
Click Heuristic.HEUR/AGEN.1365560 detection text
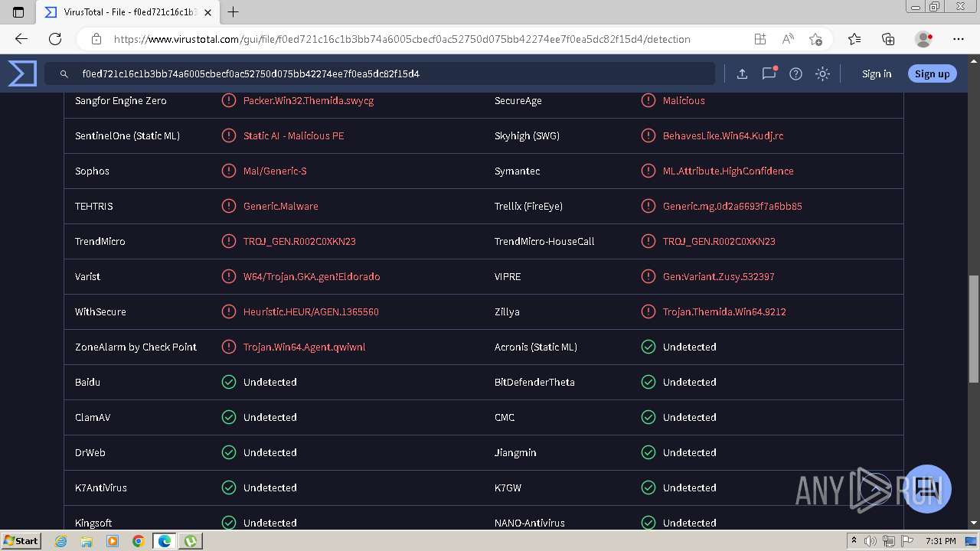[311, 311]
